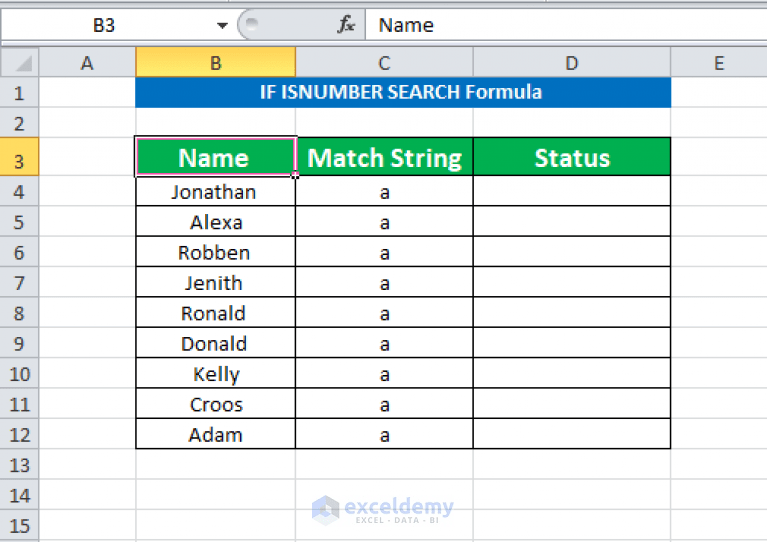Select the cell containing Kelly
The image size is (767, 542).
pyautogui.click(x=216, y=373)
